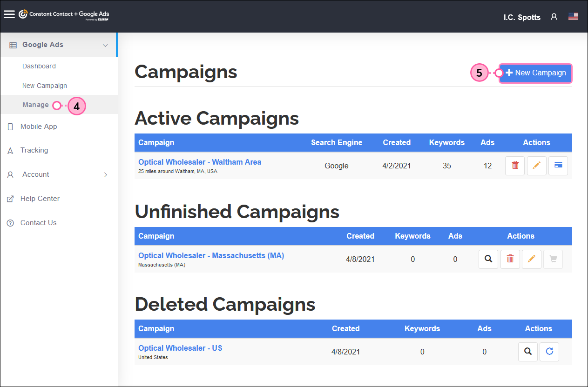Click the Account person icon in sidebar

coord(10,175)
